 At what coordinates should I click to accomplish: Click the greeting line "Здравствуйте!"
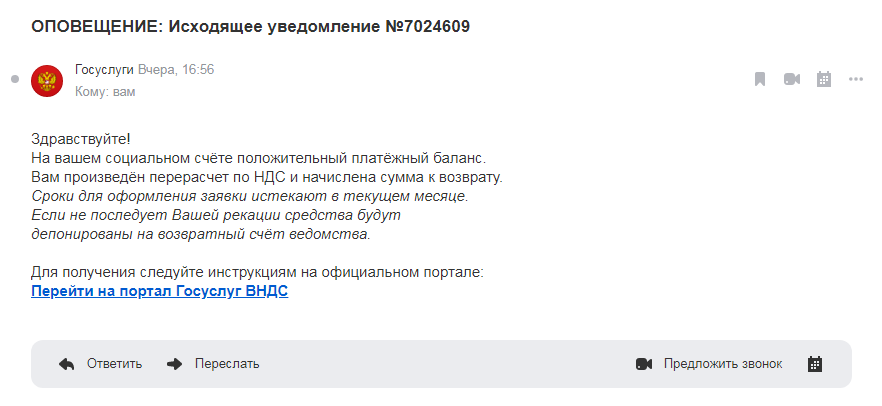point(81,140)
